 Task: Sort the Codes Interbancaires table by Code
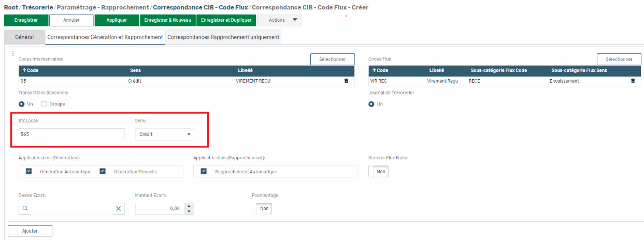29,70
